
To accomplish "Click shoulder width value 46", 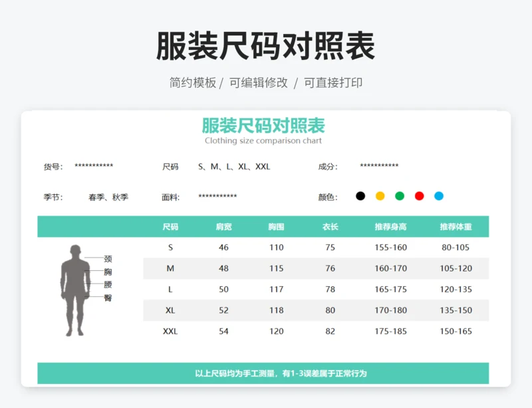I will (x=223, y=248).
